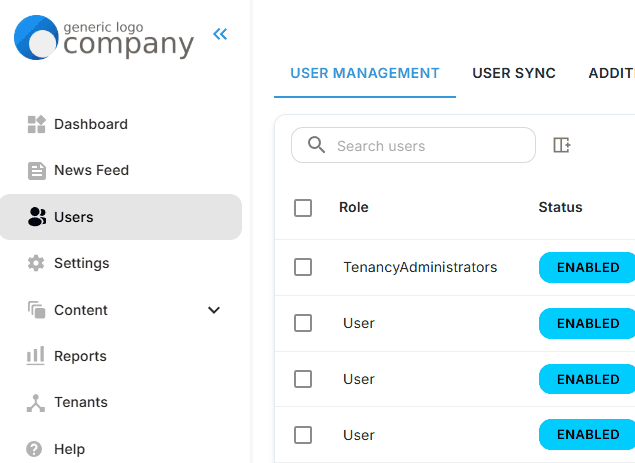Click the magnifier icon in search box
The width and height of the screenshot is (635, 463).
(316, 146)
